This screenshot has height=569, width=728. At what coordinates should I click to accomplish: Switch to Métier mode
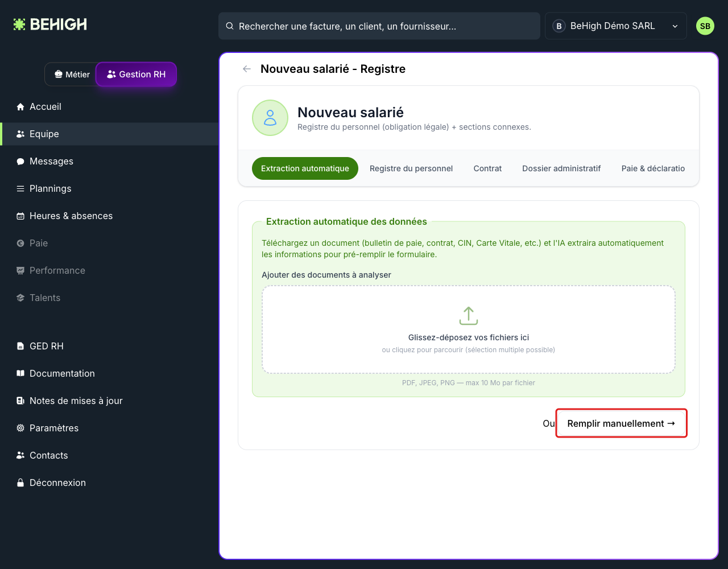click(72, 75)
